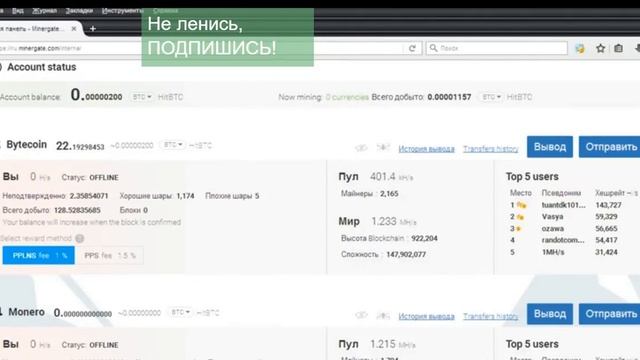
Task: Open История вывода link for Bytecoin
Action: pos(427,149)
